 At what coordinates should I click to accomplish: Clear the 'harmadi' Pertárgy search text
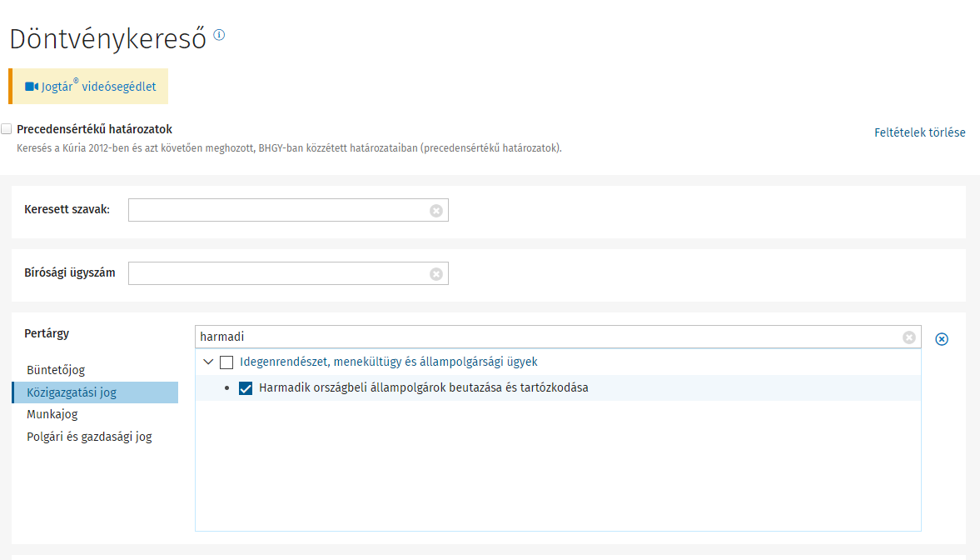(908, 337)
